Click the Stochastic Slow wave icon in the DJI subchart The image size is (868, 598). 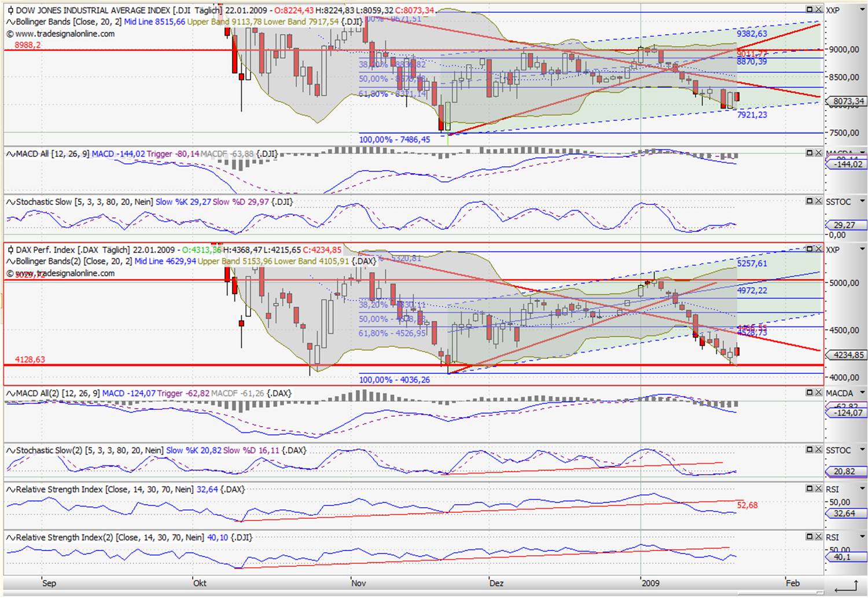tap(9, 202)
